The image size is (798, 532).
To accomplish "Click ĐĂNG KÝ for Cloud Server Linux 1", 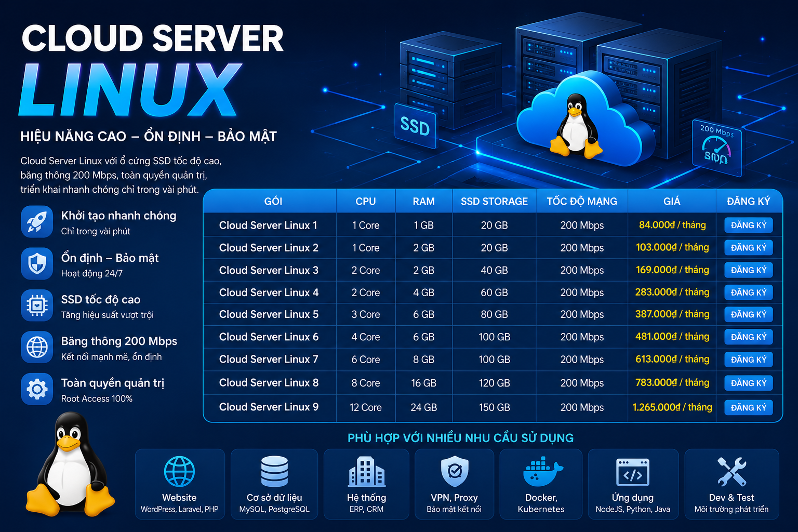I will click(749, 225).
